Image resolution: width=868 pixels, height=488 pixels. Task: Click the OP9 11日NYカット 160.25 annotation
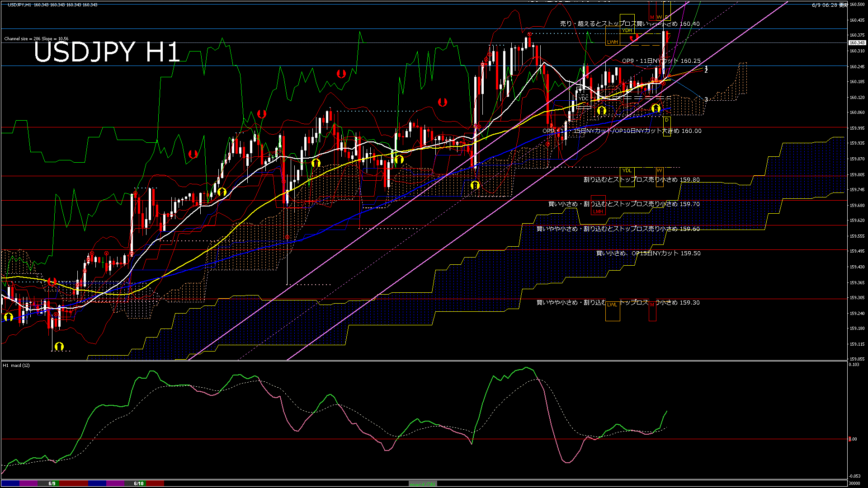coord(661,61)
